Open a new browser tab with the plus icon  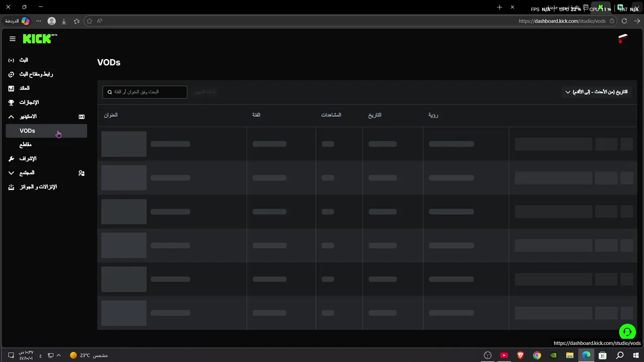(x=500, y=7)
